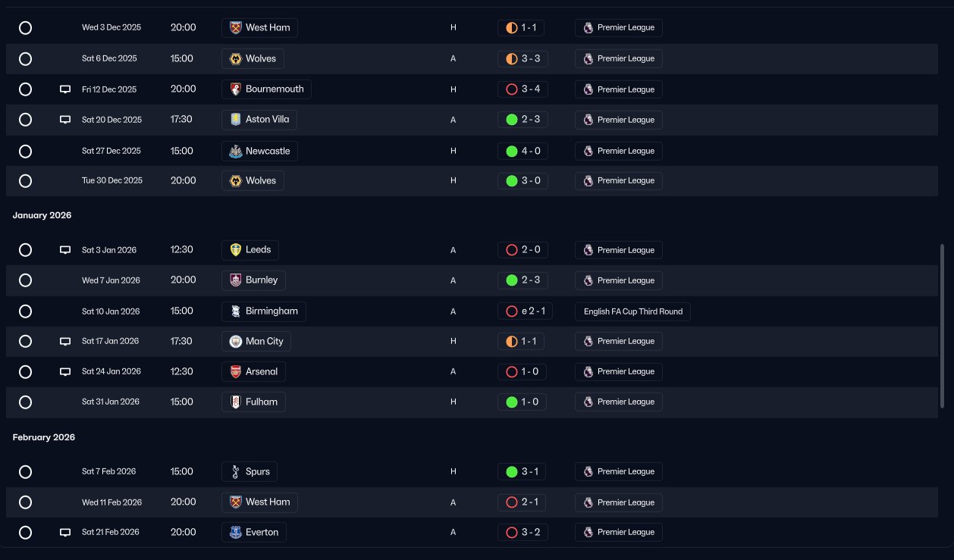Click the TV icon on Everton row
The height and width of the screenshot is (560, 954).
(65, 533)
